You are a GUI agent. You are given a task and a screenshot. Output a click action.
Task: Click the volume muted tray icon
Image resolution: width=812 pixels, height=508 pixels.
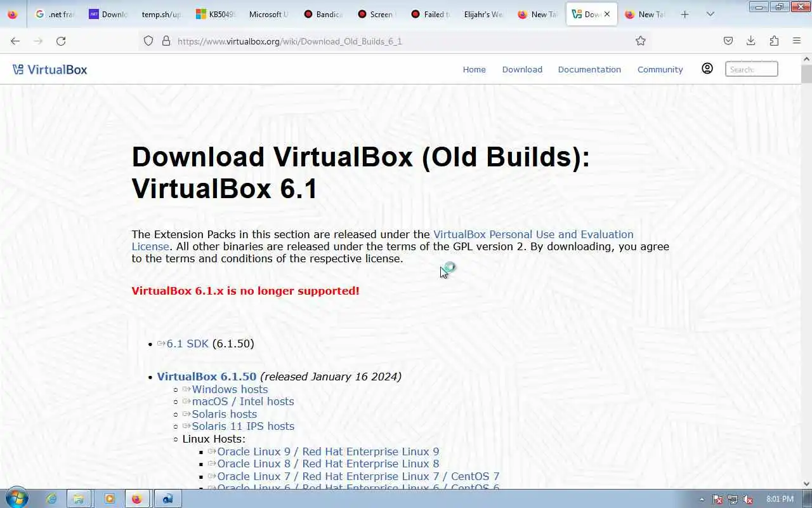pos(748,499)
